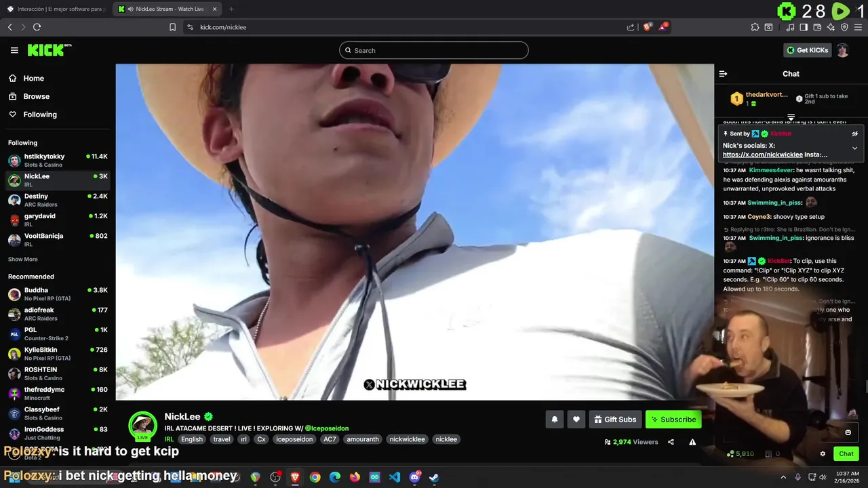The height and width of the screenshot is (488, 868).
Task: Open KylieBitkin recommended channel
Action: (x=58, y=353)
